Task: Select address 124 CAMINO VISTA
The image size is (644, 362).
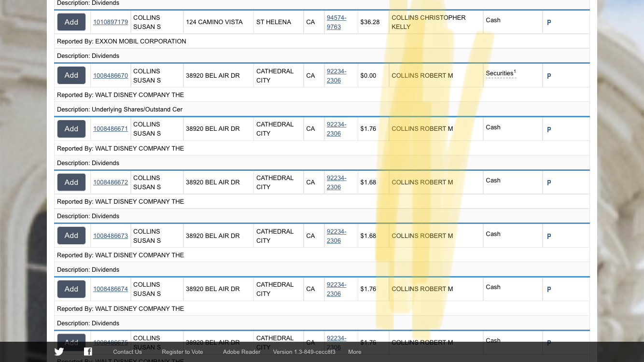Action: pyautogui.click(x=214, y=22)
